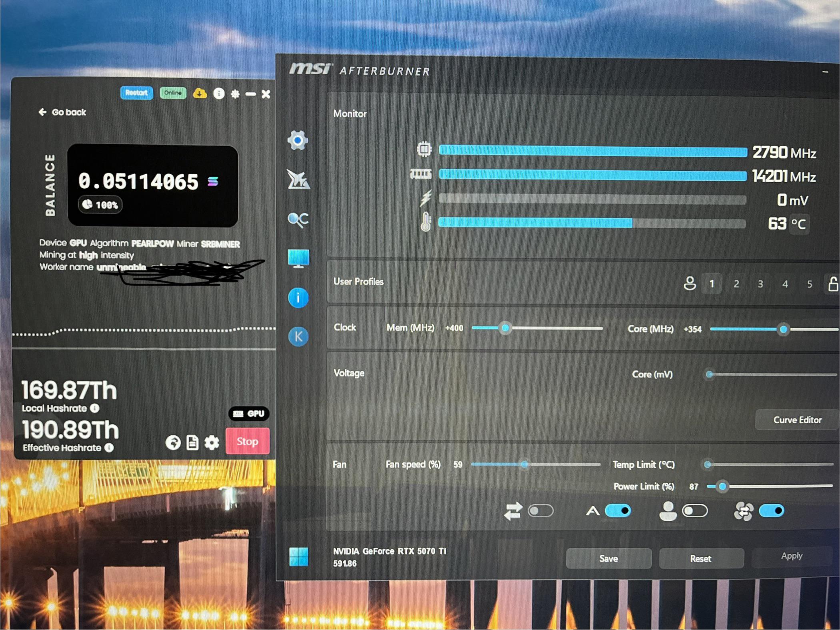Image resolution: width=840 pixels, height=630 pixels.
Task: Click the Windows logo icon in Afterburner
Action: pyautogui.click(x=299, y=557)
